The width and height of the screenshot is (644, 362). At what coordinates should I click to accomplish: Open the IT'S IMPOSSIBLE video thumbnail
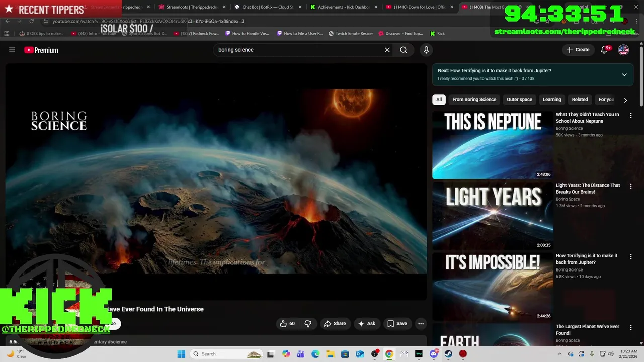[493, 287]
